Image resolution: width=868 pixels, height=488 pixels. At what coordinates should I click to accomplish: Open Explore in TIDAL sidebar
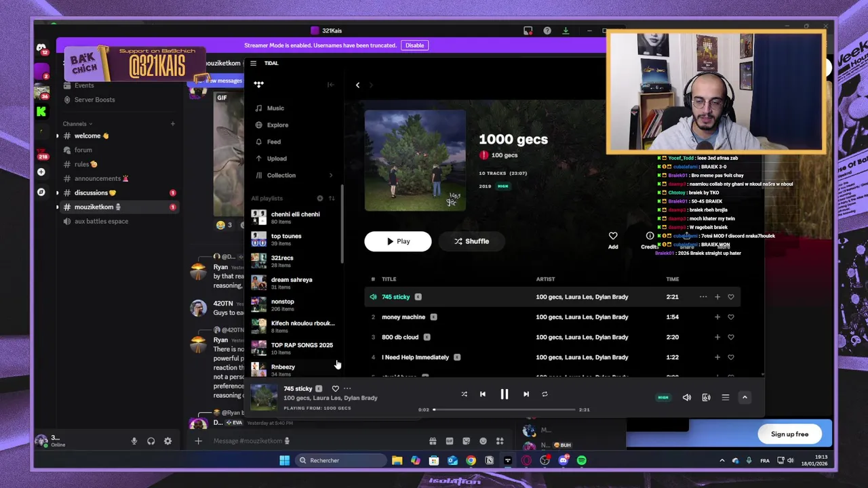277,125
